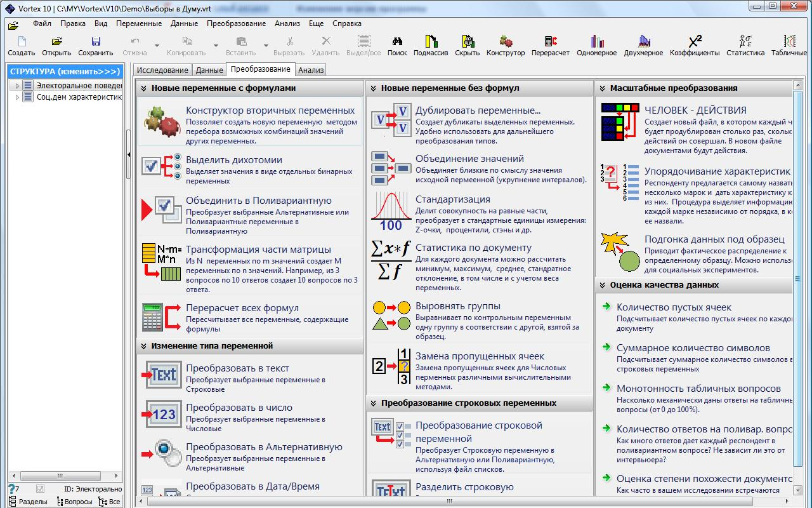The height and width of the screenshot is (508, 812).
Task: Collapse the Новые переменные с формулами section
Action: coord(144,88)
